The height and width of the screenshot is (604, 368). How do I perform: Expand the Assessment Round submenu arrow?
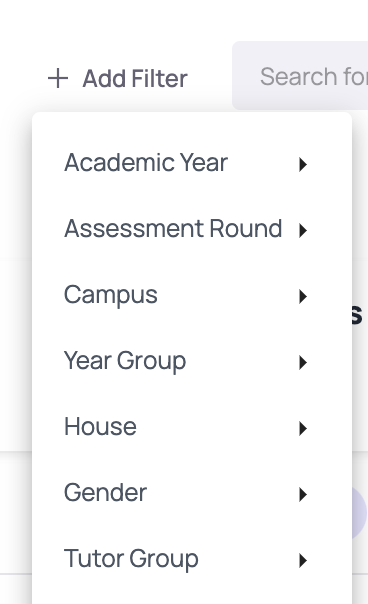(x=303, y=230)
